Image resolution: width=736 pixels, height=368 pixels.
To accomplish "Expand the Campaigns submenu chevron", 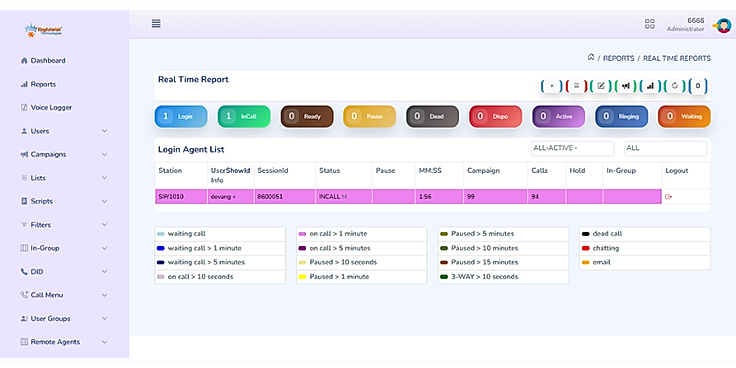I will tap(104, 154).
